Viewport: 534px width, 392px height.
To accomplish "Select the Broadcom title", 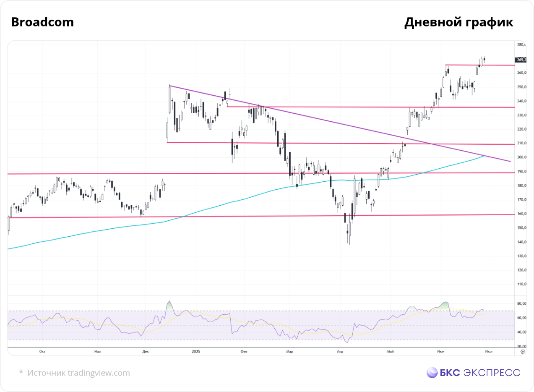I will 42,22.
